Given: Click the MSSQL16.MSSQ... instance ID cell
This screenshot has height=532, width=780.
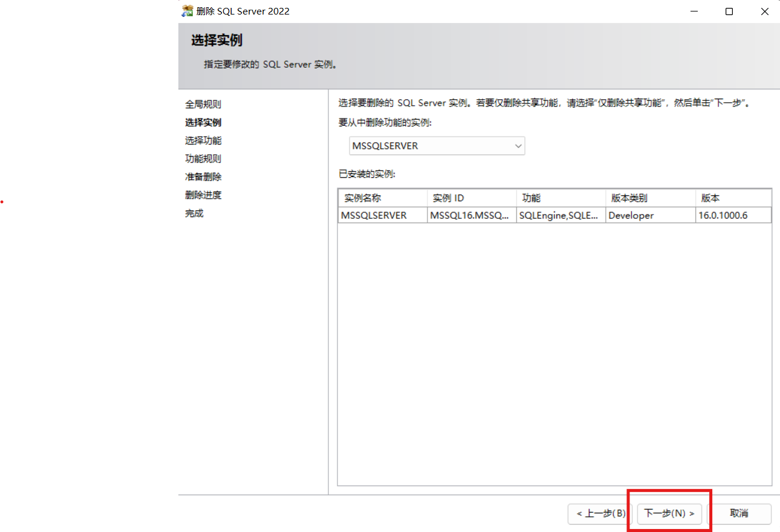Looking at the screenshot, I should [x=472, y=215].
